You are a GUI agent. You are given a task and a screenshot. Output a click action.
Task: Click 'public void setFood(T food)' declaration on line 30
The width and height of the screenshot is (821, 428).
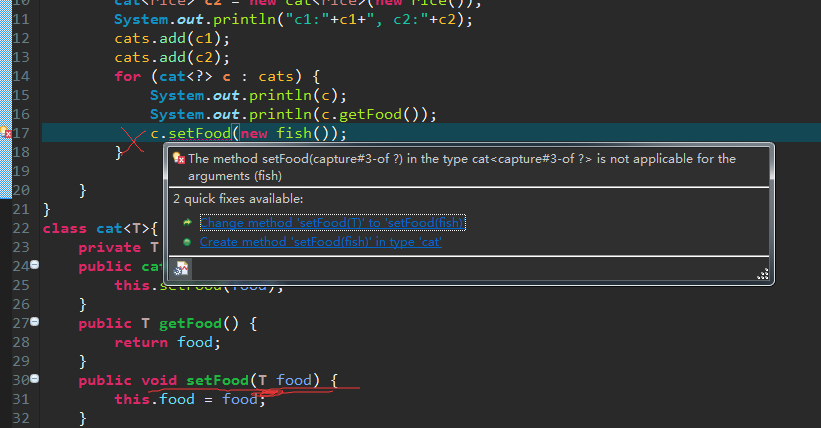click(199, 380)
